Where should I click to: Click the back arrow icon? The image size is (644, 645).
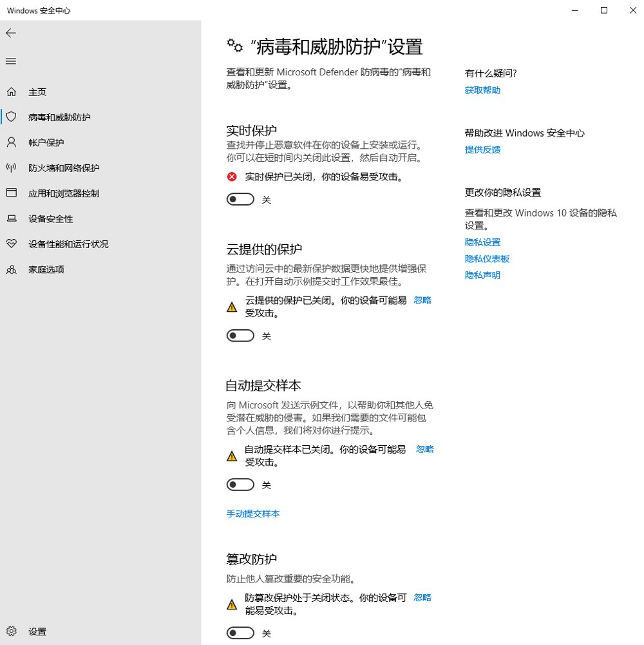point(11,33)
